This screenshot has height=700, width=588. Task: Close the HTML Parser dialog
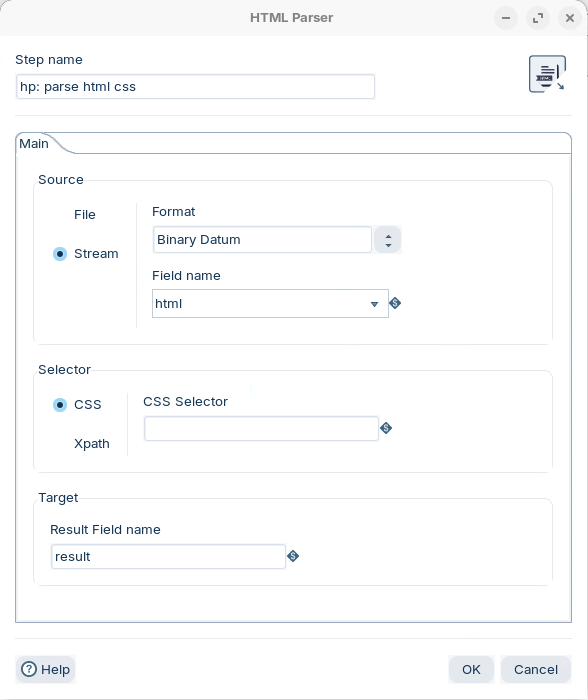coord(570,18)
